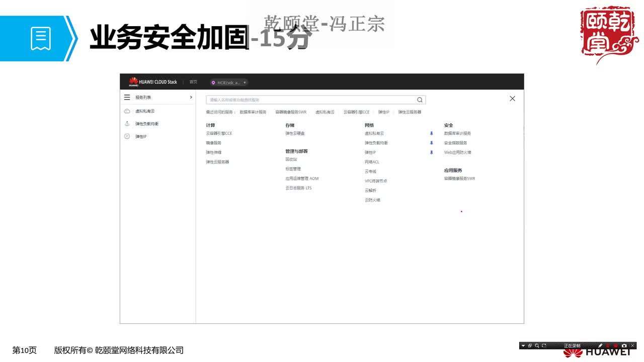Click the zoom magnifier on the recording toolbar
The width and height of the screenshot is (644, 362).
click(x=537, y=345)
